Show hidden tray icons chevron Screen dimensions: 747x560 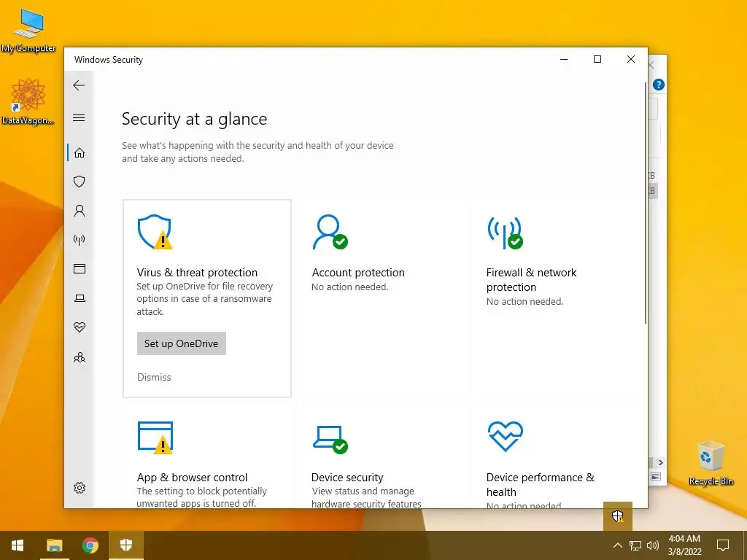point(617,545)
